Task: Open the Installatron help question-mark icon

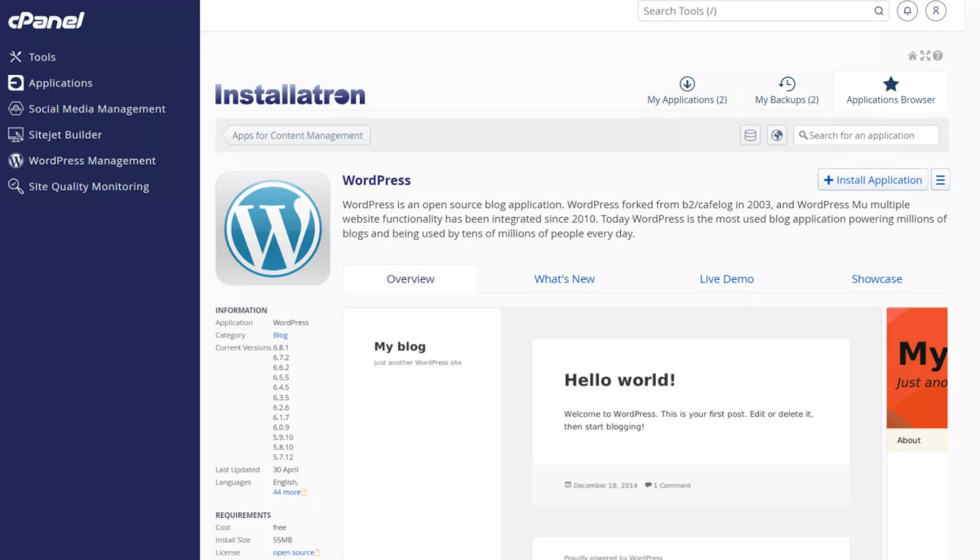Action: coord(938,55)
